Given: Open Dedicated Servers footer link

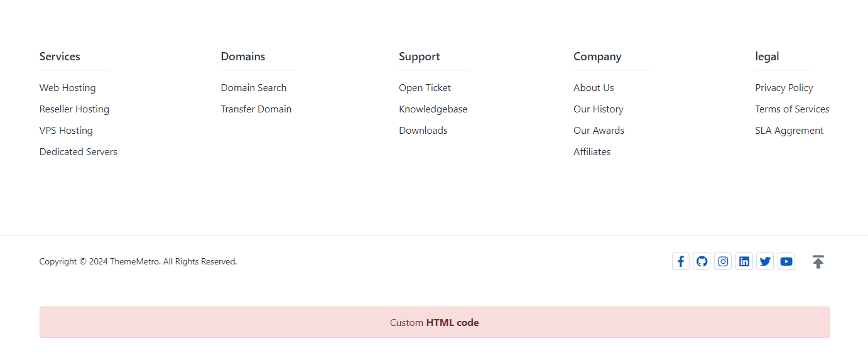Looking at the screenshot, I should point(78,152).
